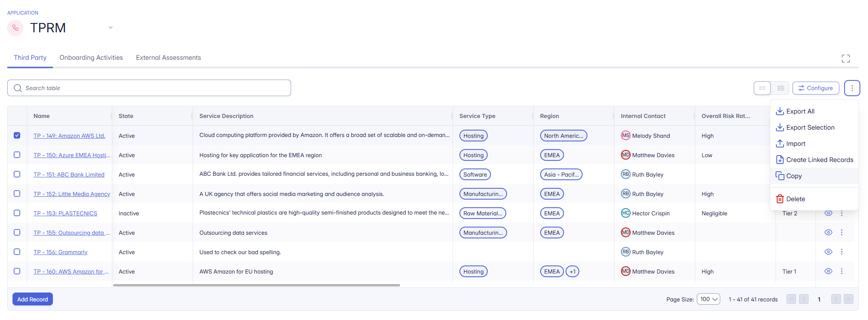Open the Page Size dropdown
This screenshot has height=320, width=868.
point(708,299)
